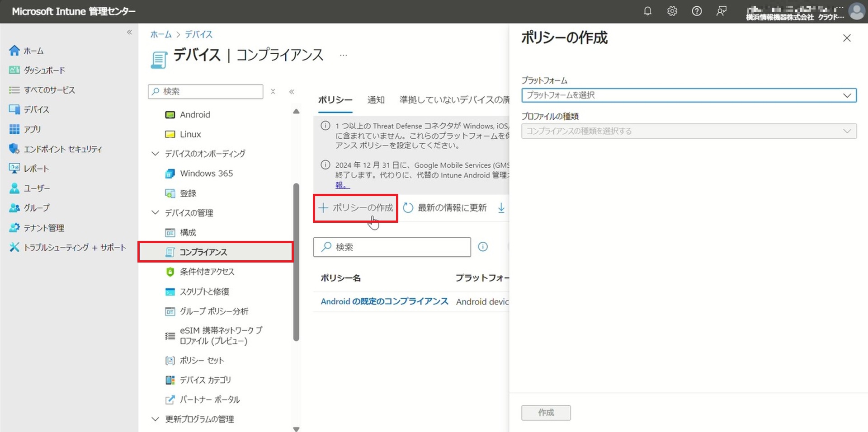This screenshot has height=432, width=868.
Task: Open デバイス カテゴリ item
Action: pyautogui.click(x=198, y=380)
